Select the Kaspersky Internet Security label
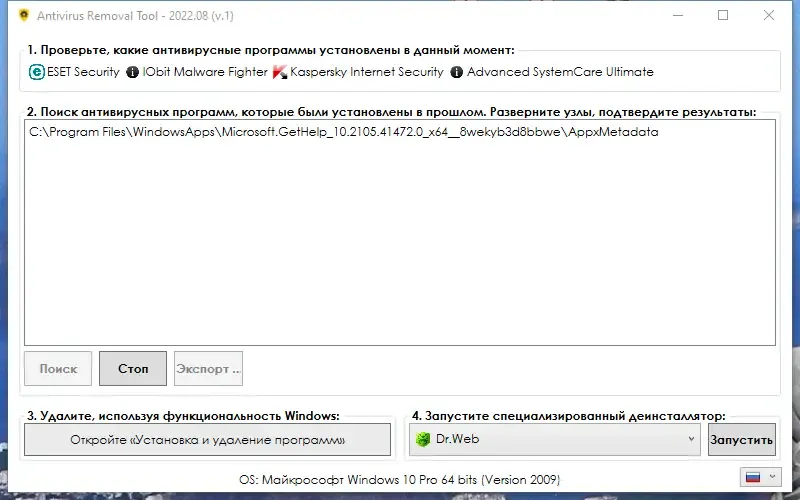800x500 pixels. [367, 72]
